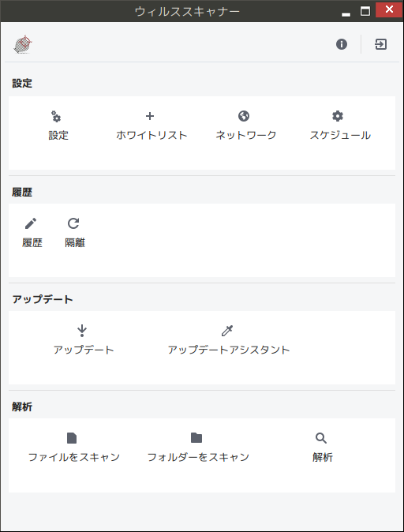The height and width of the screenshot is (532, 404).
Task: Open 解析 via the magnifying glass icon
Action: pos(321,438)
